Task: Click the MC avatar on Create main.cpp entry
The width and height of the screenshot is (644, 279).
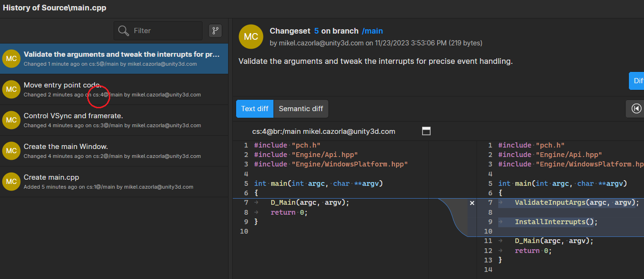Action: click(11, 182)
